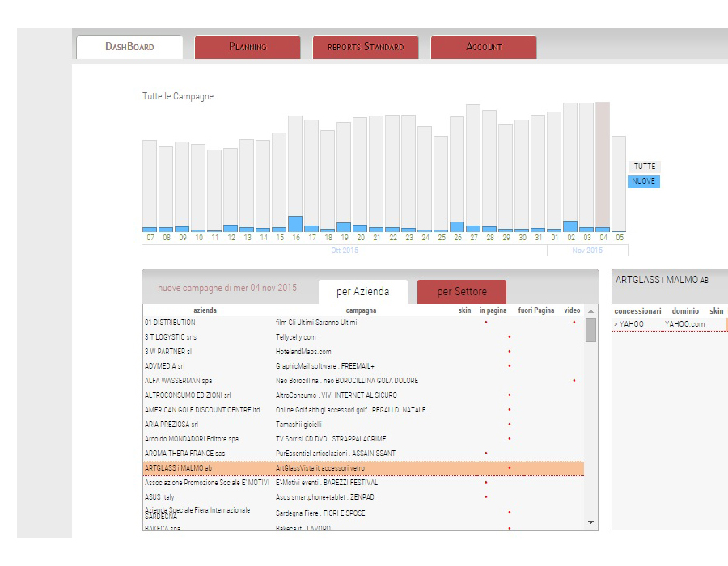This screenshot has height=566, width=728.
Task: Click the concessionari column header
Action: tap(637, 310)
